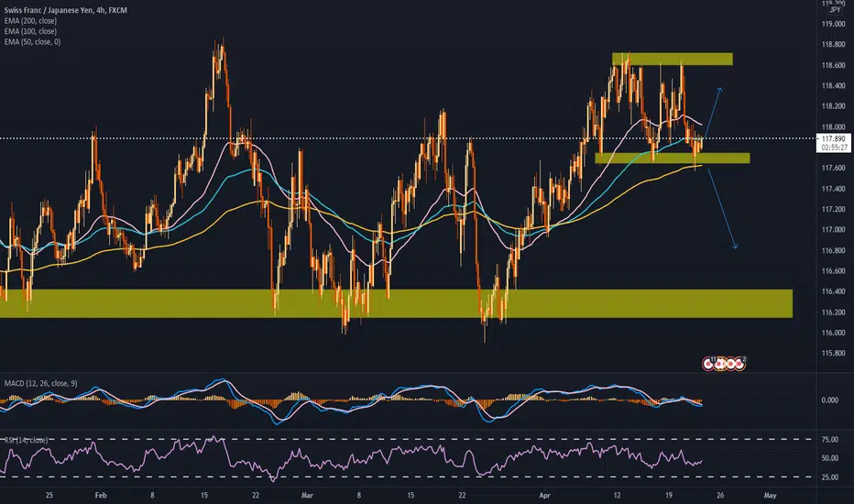854x504 pixels.
Task: Click the 119.000 price axis label
Action: click(833, 24)
